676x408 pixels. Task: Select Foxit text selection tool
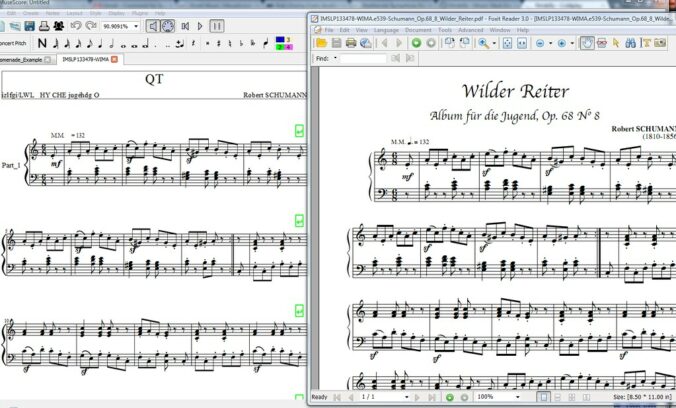(x=646, y=43)
